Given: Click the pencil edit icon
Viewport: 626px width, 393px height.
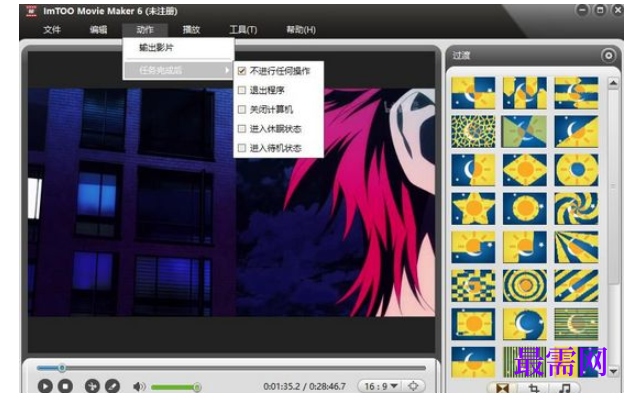Looking at the screenshot, I should click(x=112, y=386).
